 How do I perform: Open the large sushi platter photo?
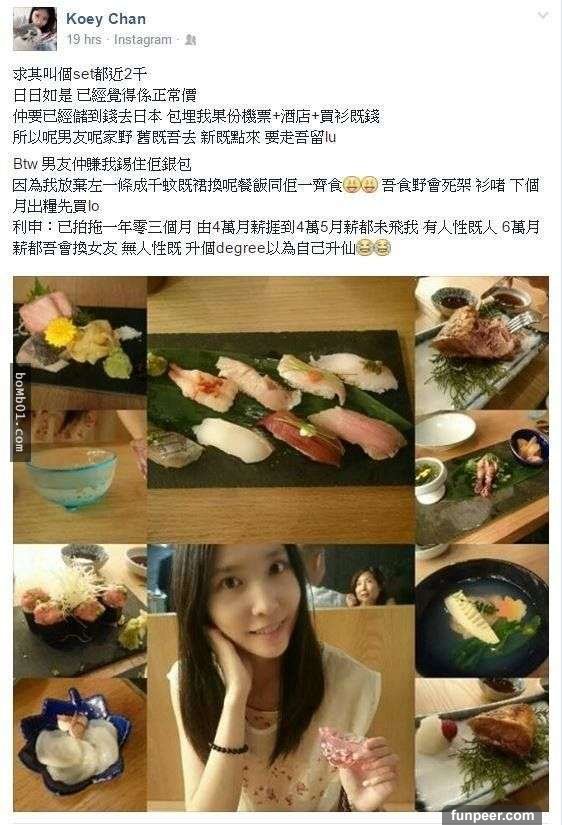click(x=280, y=410)
